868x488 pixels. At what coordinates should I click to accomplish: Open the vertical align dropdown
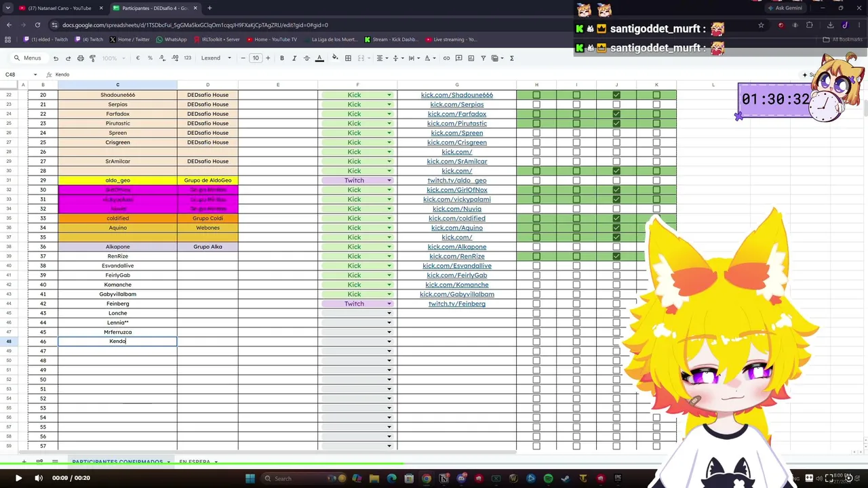tap(398, 58)
